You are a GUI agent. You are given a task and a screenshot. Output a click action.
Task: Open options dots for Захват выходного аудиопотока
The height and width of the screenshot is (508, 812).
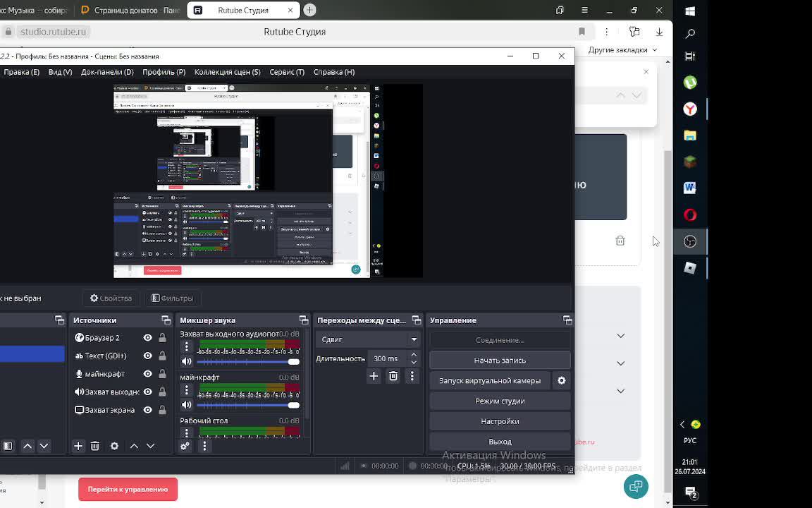pyautogui.click(x=187, y=347)
